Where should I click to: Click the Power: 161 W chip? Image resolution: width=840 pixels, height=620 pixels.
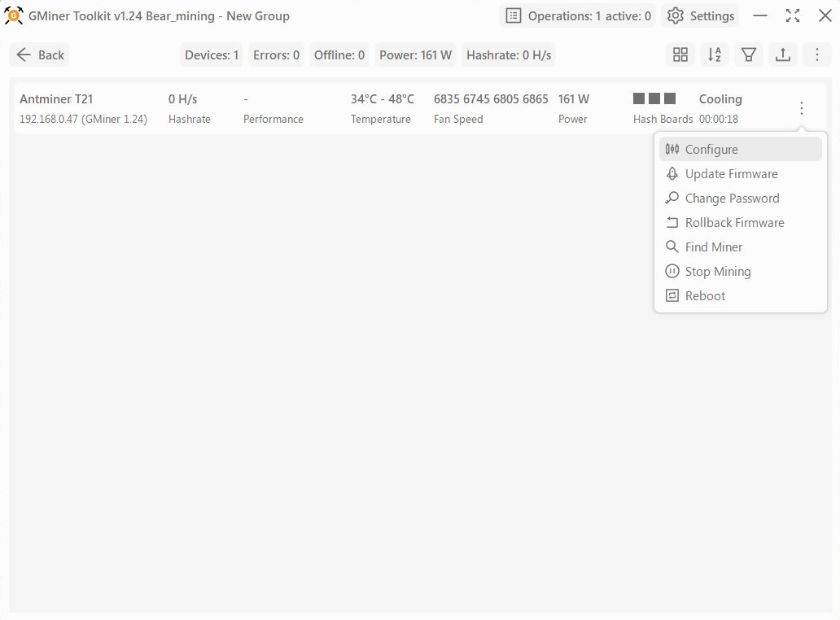(x=415, y=55)
